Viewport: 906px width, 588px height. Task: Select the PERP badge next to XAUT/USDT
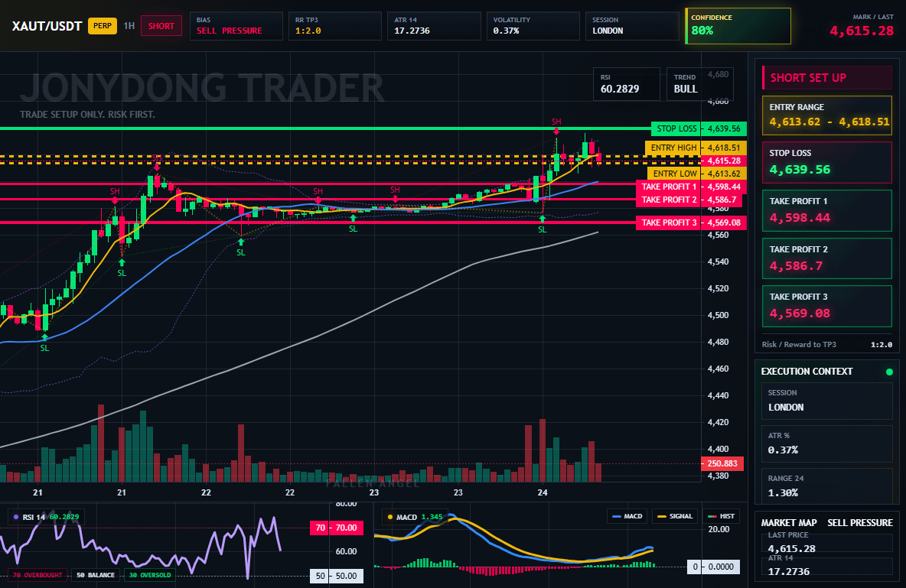pyautogui.click(x=103, y=26)
